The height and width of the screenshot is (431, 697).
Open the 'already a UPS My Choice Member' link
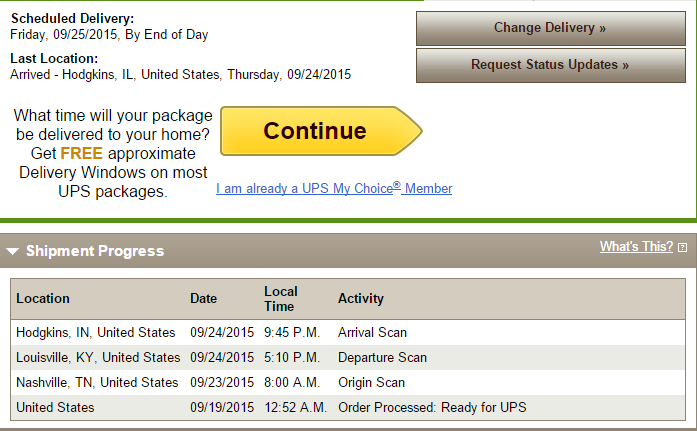point(334,188)
